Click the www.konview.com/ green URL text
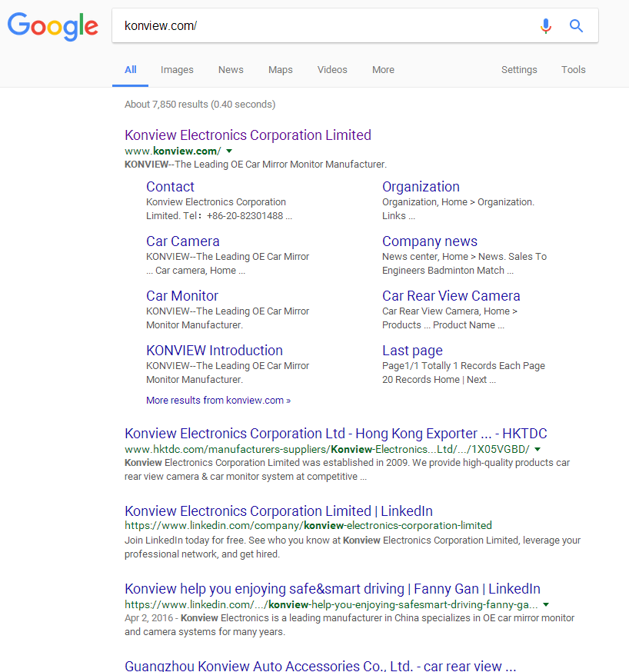This screenshot has width=629, height=672. (173, 151)
